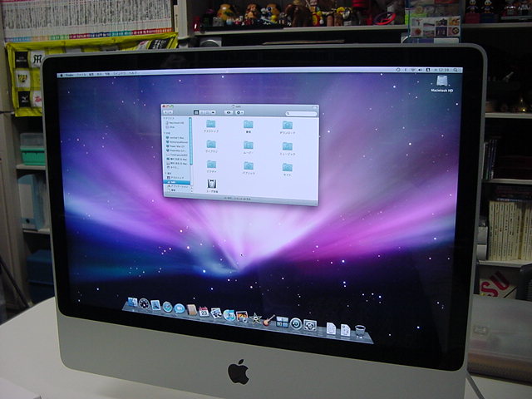Launch Safari compass icon in Dock
This screenshot has width=532, height=399.
click(x=167, y=307)
